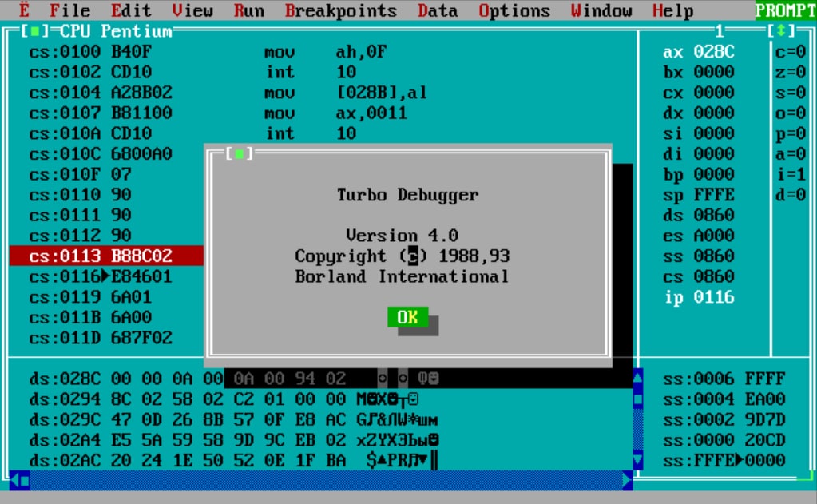Close the Turbo Debugger about dialog box
Viewport: 817px width, 504px height.
pos(239,153)
